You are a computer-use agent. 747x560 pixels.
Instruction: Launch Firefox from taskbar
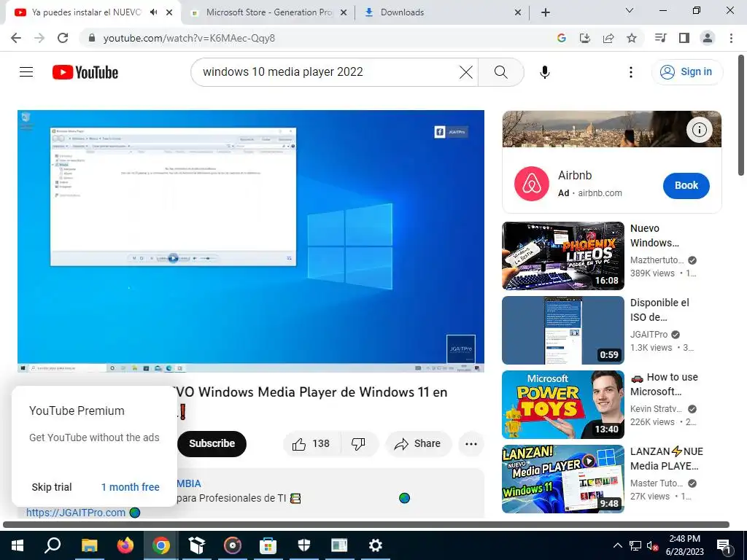pyautogui.click(x=125, y=545)
